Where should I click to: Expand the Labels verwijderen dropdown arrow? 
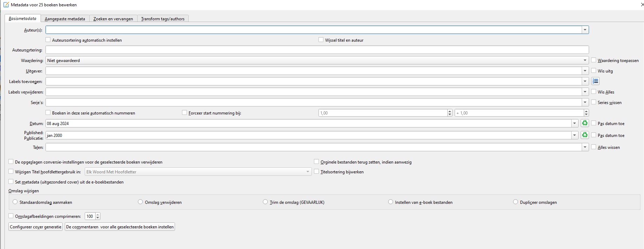point(585,92)
